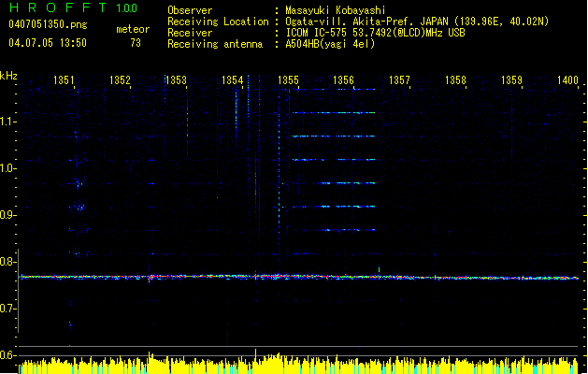Click the HROFFT 1.0.0 title text
The height and width of the screenshot is (374, 588).
(74, 7)
